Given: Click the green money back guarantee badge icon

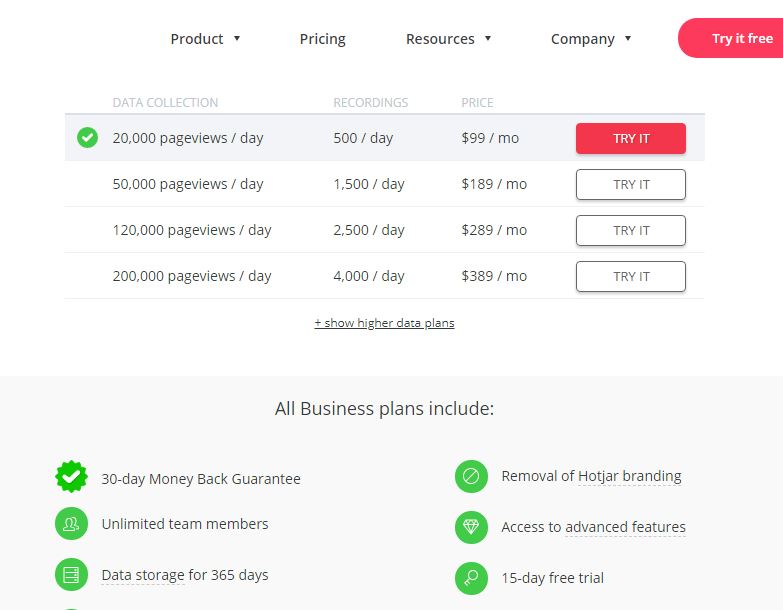Looking at the screenshot, I should (x=71, y=477).
